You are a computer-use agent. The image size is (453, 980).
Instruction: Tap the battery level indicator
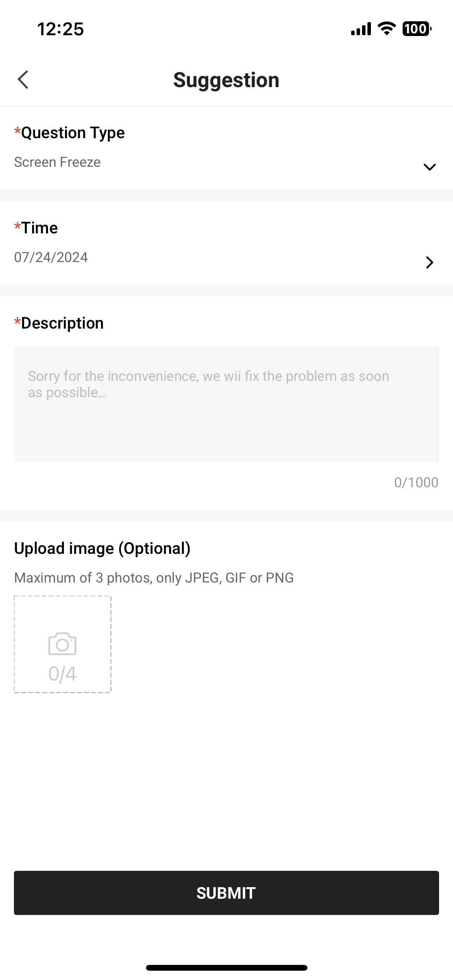tap(417, 29)
